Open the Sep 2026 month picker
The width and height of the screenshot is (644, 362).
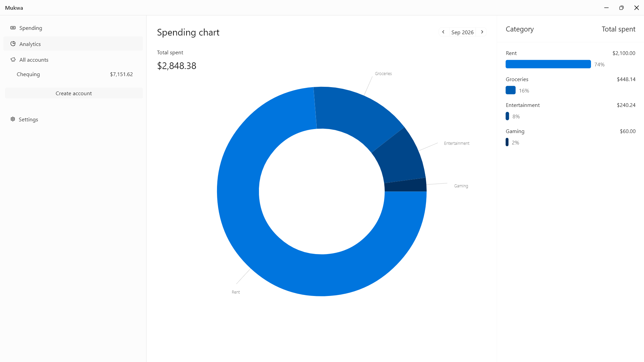[463, 32]
